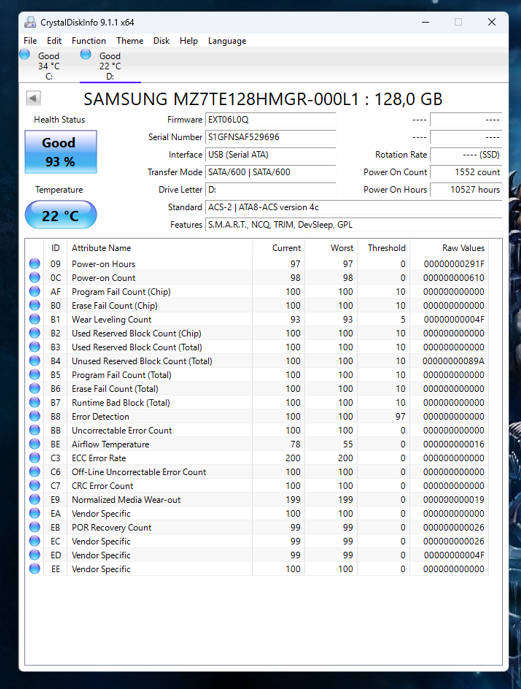Click the Rotation Rate field (SSD)
This screenshot has width=521, height=689.
466,155
